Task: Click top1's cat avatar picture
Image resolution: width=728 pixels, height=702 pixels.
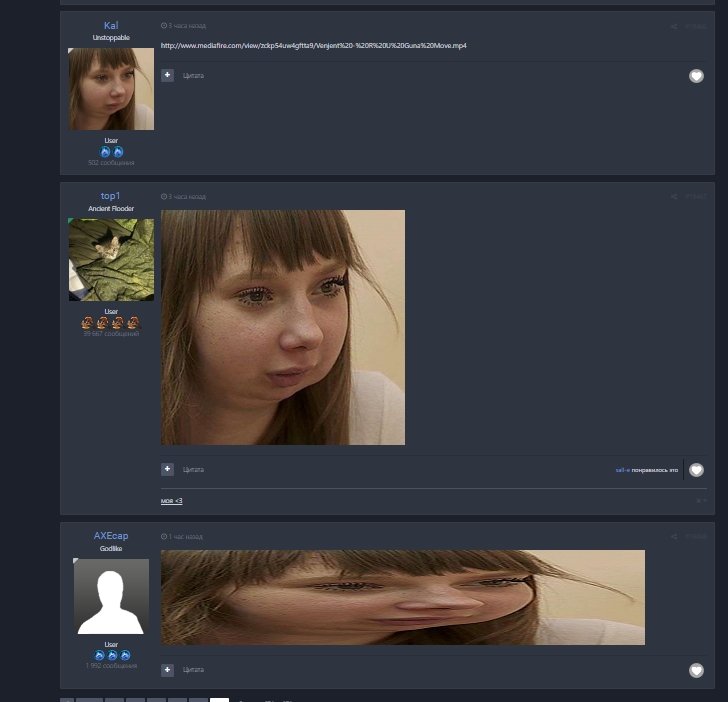Action: coord(111,260)
